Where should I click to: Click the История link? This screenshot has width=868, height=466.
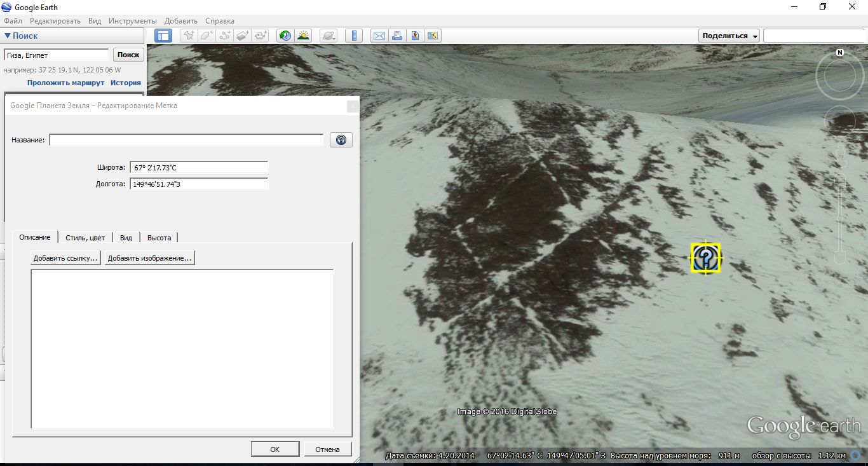[x=126, y=83]
